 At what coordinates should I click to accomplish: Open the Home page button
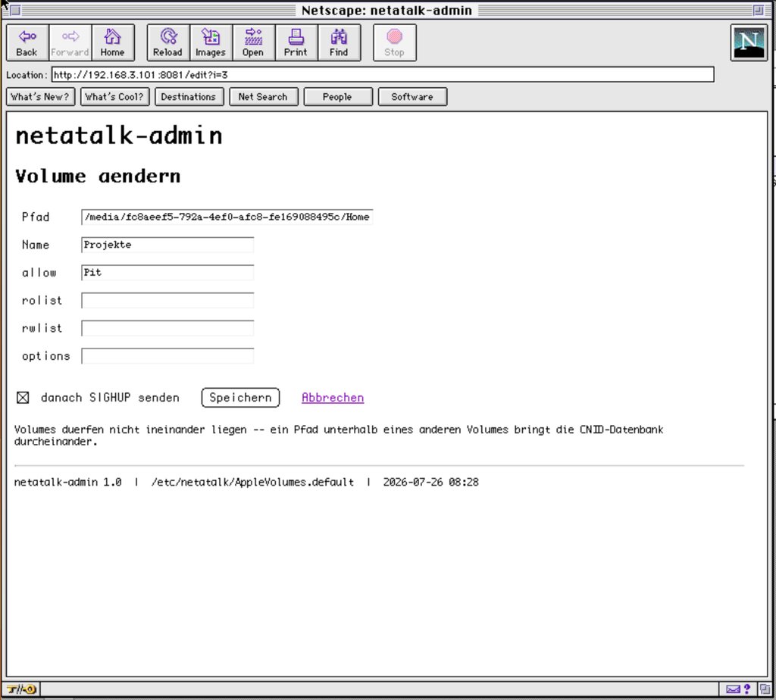112,42
